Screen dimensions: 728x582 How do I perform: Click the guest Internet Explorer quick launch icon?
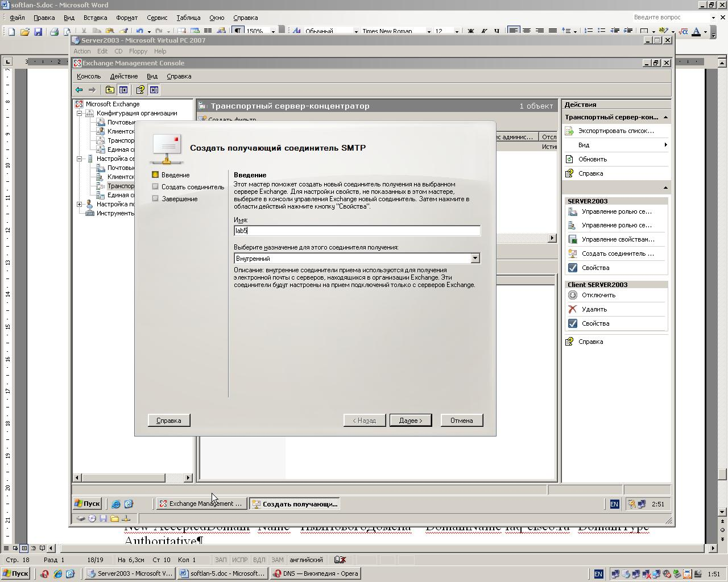click(x=116, y=504)
